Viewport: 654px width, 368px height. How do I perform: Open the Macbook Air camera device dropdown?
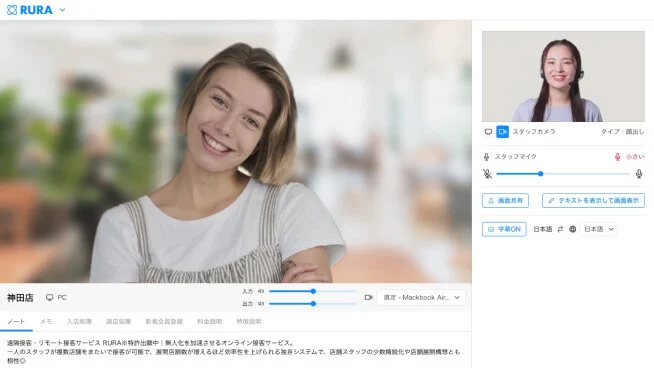coord(421,297)
